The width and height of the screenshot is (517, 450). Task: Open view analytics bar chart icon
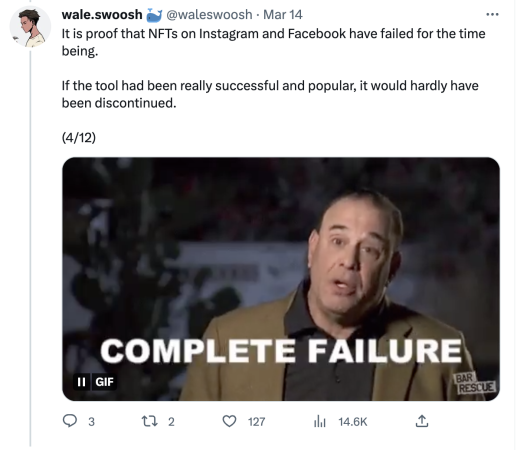coord(319,421)
